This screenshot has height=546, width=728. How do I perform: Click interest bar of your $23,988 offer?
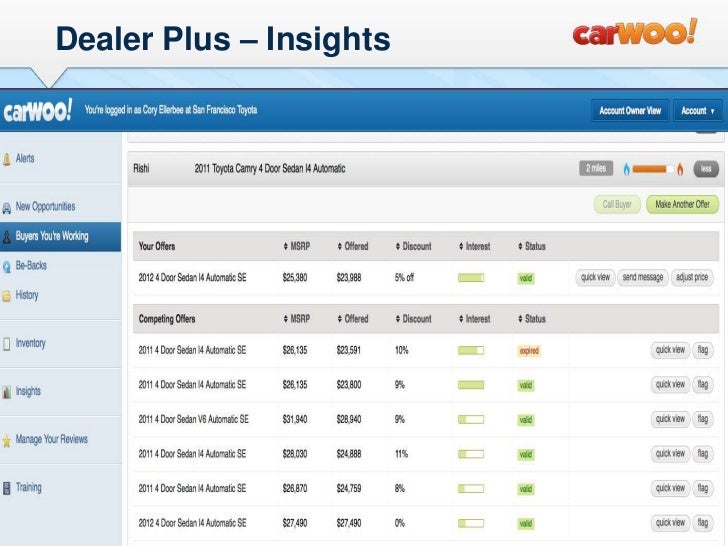point(471,278)
